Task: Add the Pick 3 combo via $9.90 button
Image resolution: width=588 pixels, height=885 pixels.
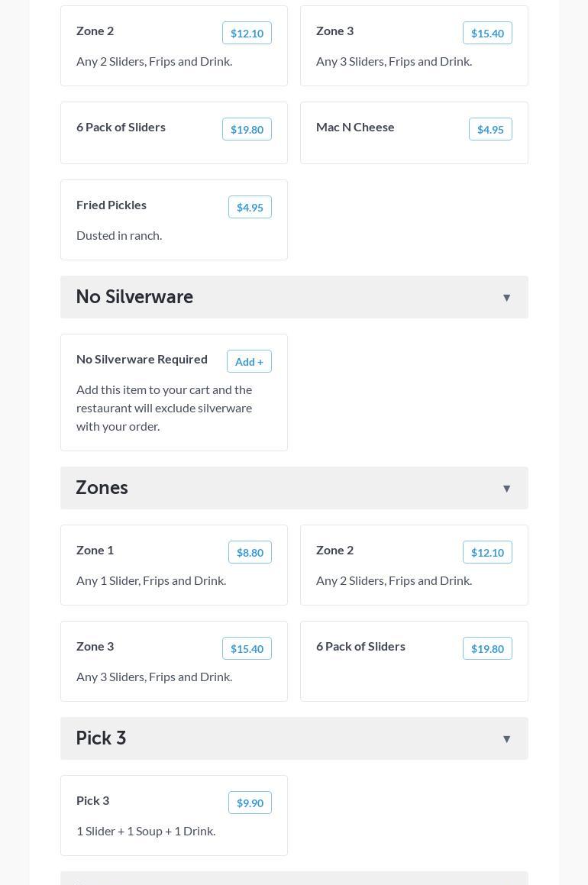Action: (250, 803)
